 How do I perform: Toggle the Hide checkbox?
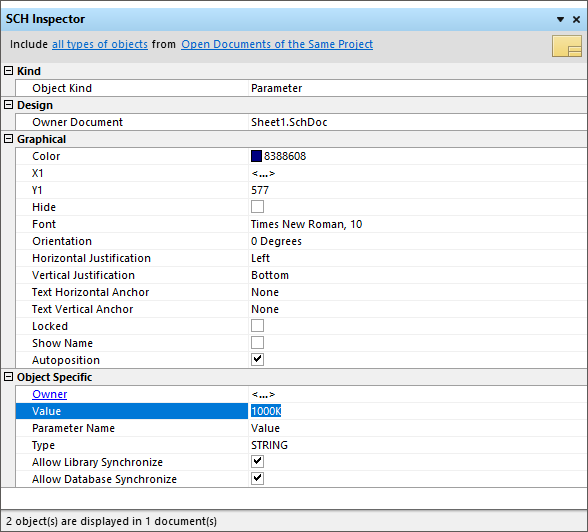tap(257, 207)
